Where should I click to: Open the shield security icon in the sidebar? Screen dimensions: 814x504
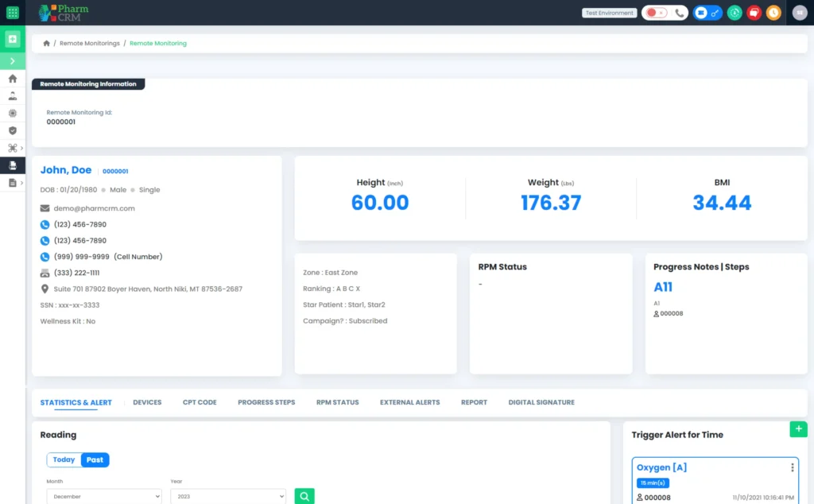(x=12, y=130)
